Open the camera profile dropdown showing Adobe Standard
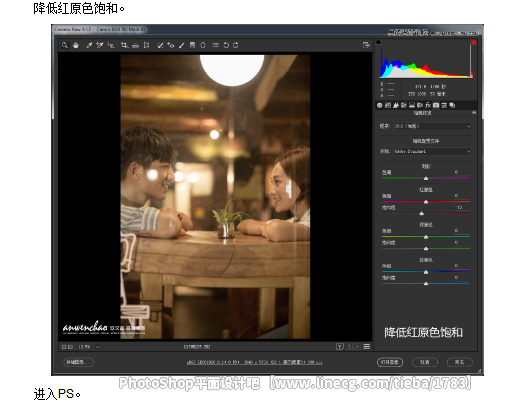The width and height of the screenshot is (527, 402). point(432,151)
